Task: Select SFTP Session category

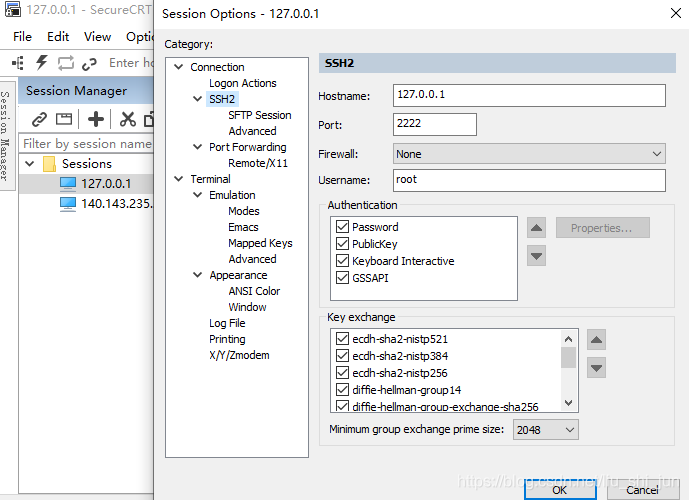Action: (x=260, y=115)
